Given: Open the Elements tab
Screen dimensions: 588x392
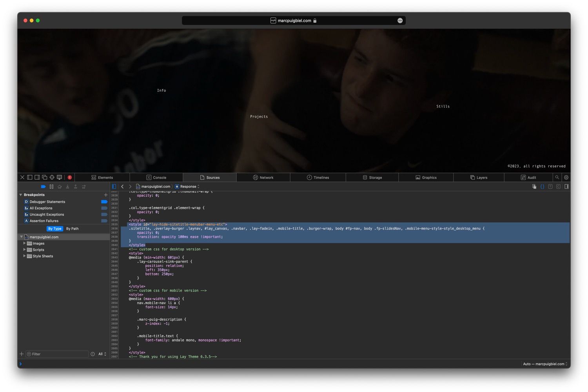Looking at the screenshot, I should pyautogui.click(x=102, y=178).
